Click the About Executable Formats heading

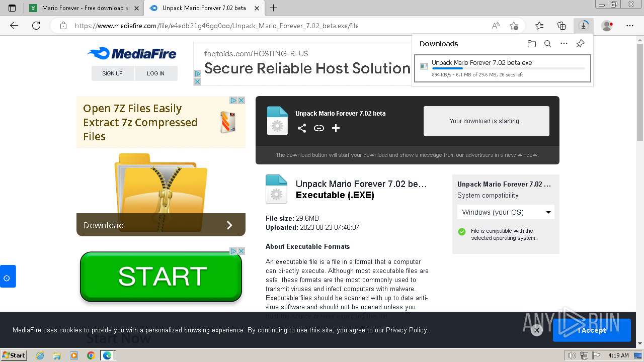click(308, 246)
